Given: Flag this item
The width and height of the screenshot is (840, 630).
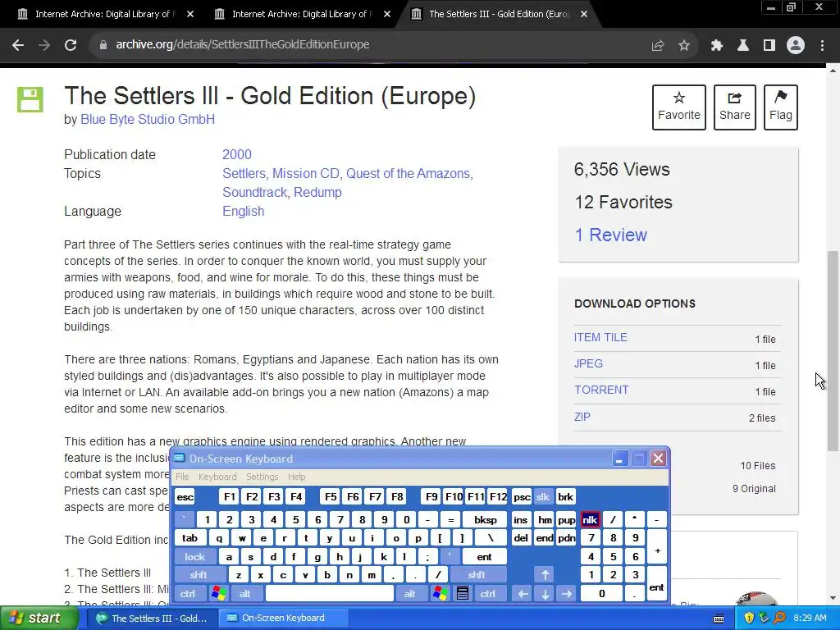Looking at the screenshot, I should pos(781,107).
